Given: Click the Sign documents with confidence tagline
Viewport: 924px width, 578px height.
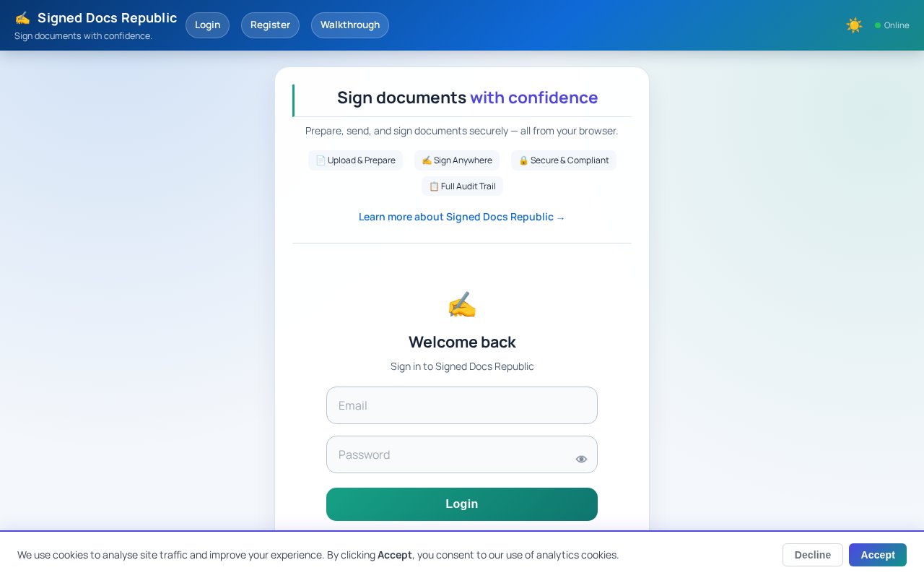Looking at the screenshot, I should click(x=83, y=36).
